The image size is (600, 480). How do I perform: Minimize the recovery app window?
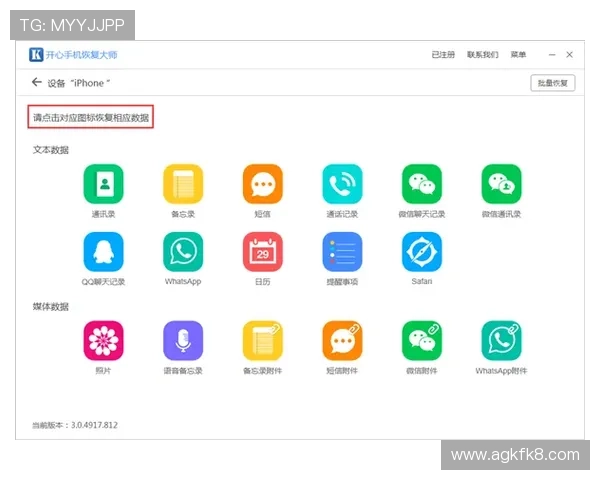tap(552, 55)
